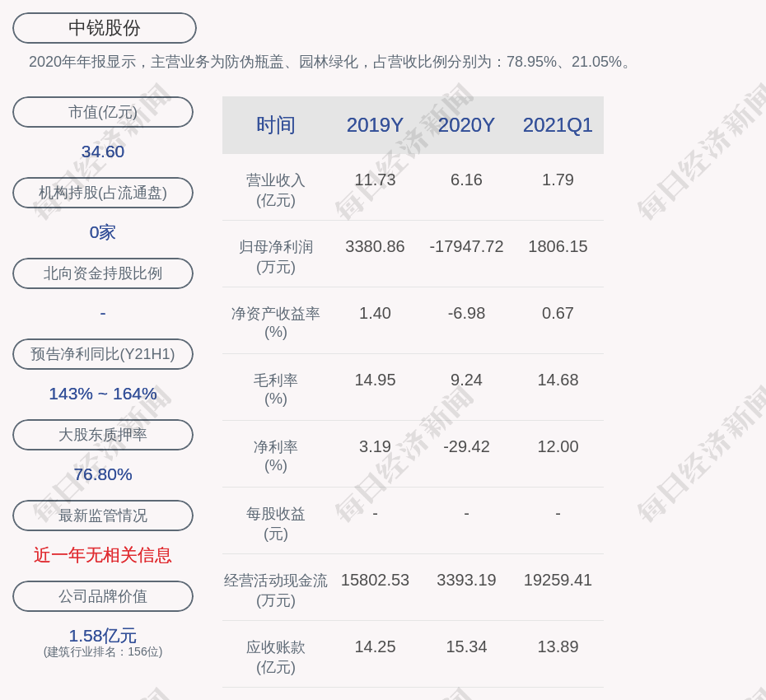Click the ROE value 1.40
766x700 pixels.
click(376, 313)
